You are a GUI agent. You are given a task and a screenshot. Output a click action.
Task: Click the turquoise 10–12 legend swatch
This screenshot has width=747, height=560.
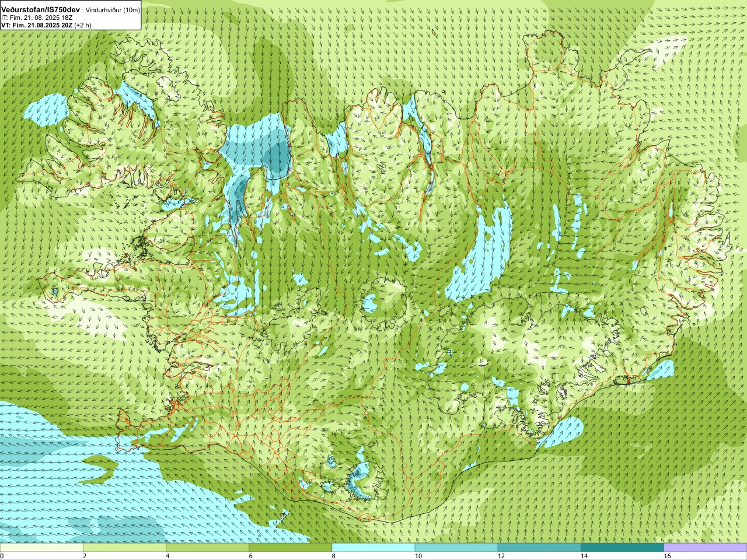[456, 548]
